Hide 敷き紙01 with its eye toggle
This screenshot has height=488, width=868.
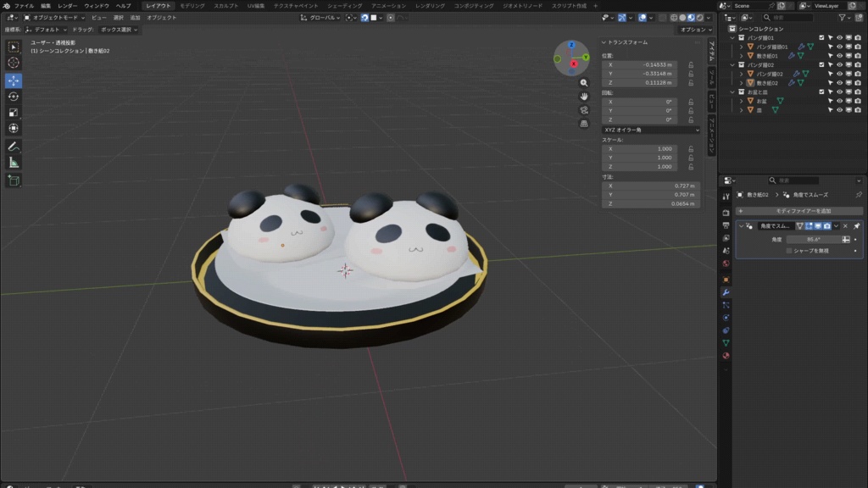[x=840, y=56]
